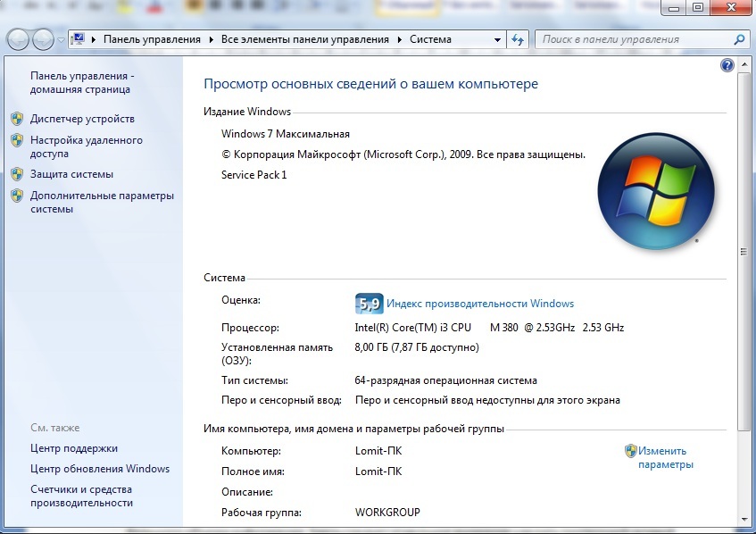The width and height of the screenshot is (756, 534).
Task: Click the Forward navigation arrow button
Action: coord(43,40)
